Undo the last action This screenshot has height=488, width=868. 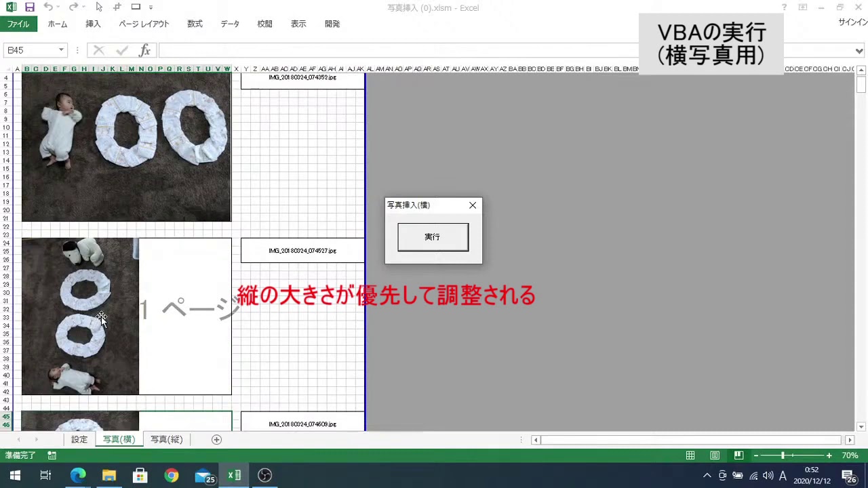click(48, 7)
